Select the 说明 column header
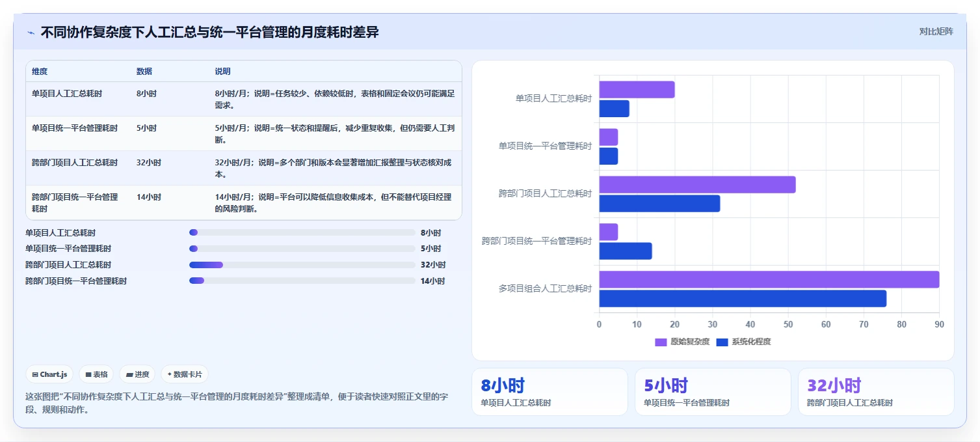 pyautogui.click(x=222, y=71)
